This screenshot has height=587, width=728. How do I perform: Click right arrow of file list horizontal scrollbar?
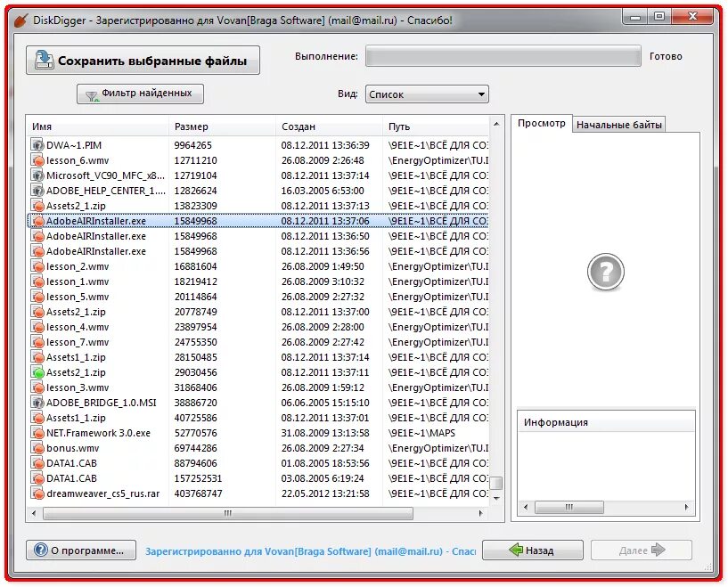click(481, 513)
